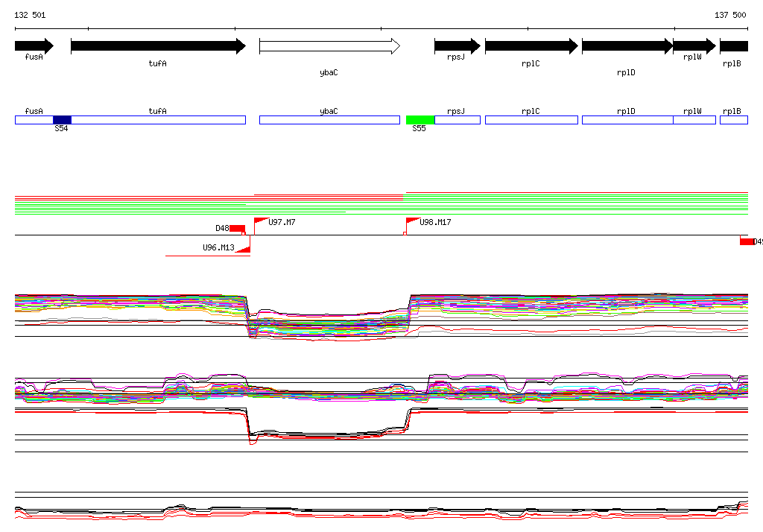Click the ybaC label under the white arrow

pyautogui.click(x=329, y=72)
